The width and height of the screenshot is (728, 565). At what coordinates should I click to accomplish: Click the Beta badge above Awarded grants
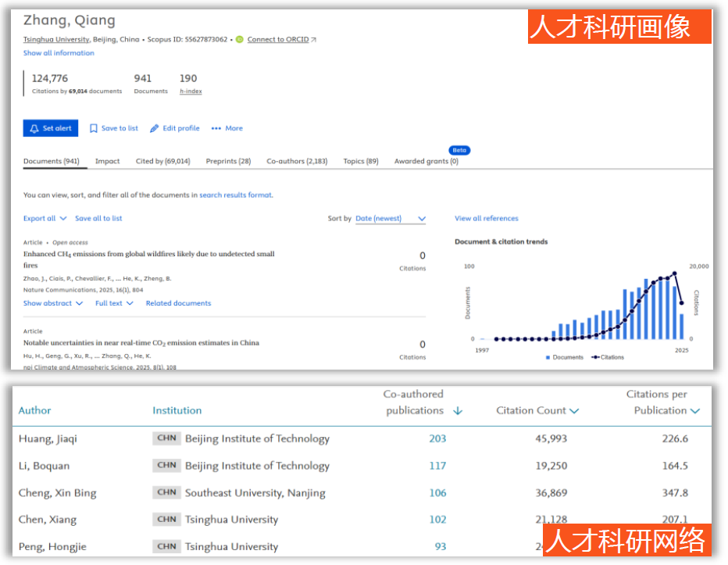tap(459, 150)
